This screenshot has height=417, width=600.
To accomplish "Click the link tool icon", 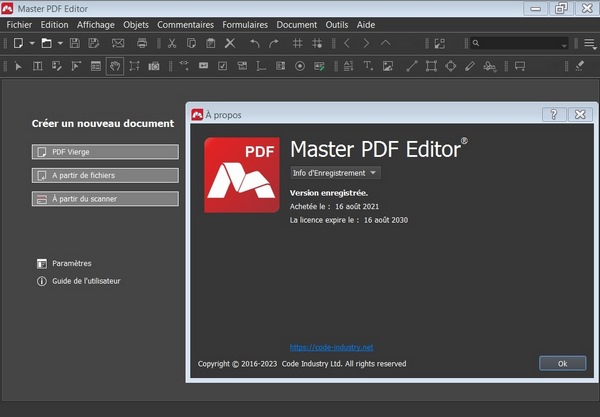I will point(184,65).
